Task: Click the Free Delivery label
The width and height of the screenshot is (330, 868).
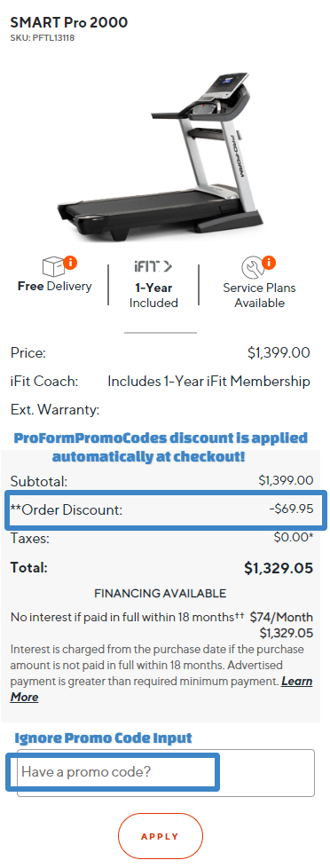Action: [x=55, y=287]
